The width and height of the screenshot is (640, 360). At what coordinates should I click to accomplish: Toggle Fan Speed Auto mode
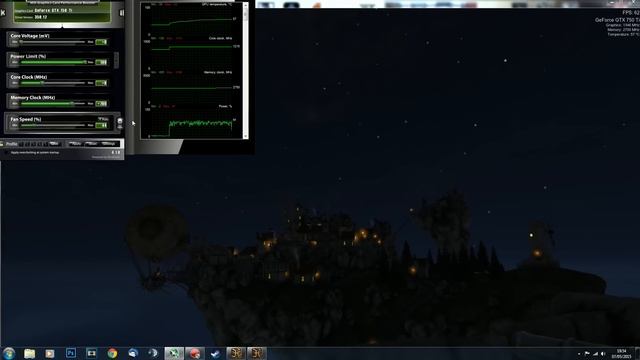(x=103, y=119)
